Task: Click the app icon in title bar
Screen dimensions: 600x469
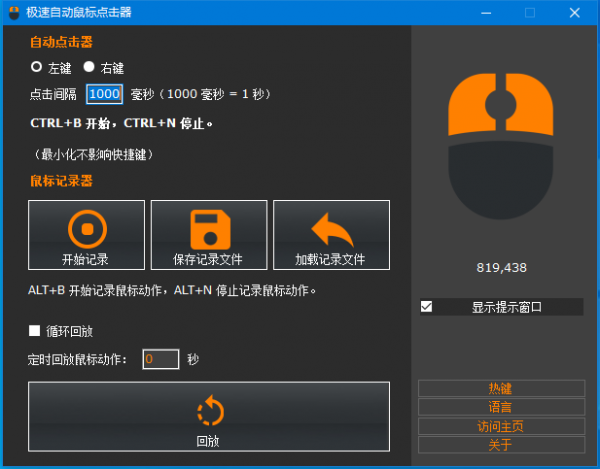Action: 14,13
